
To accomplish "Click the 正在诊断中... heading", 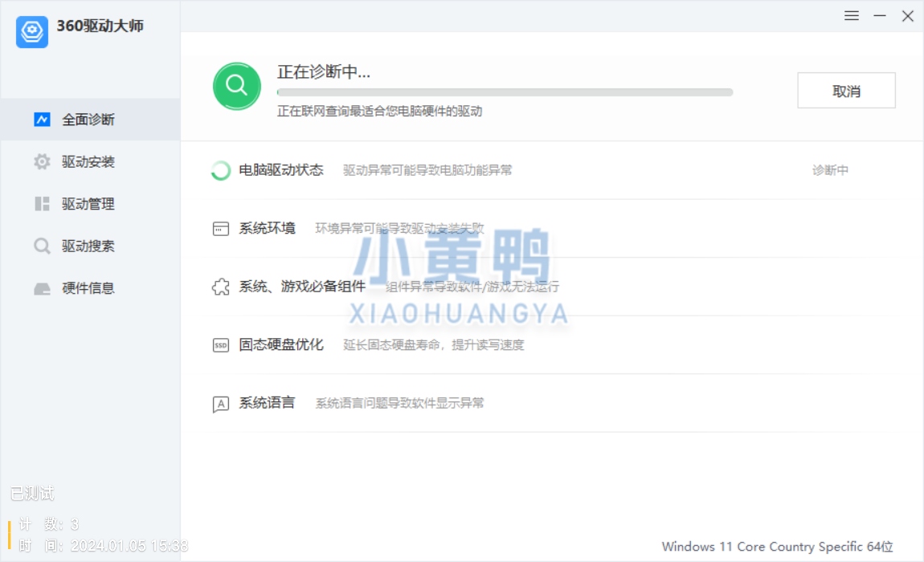I will (324, 72).
